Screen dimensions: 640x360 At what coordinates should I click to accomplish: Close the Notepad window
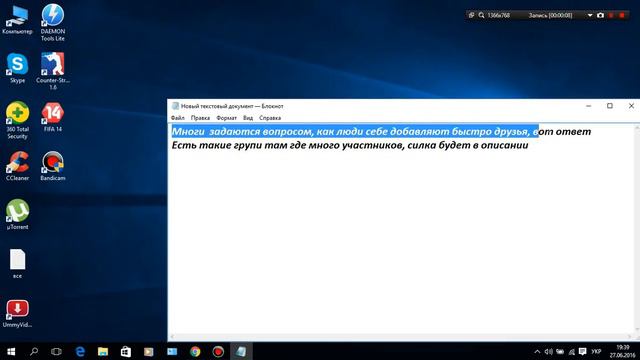pos(631,106)
